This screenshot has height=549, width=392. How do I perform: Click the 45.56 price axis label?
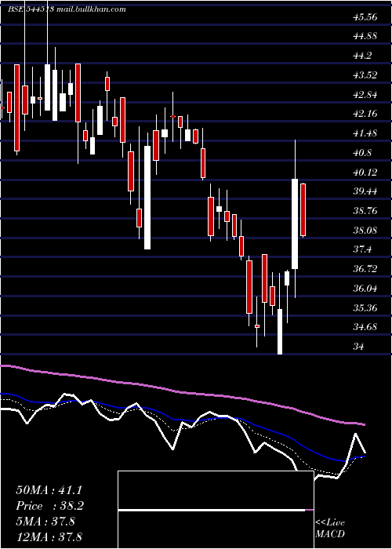click(365, 17)
